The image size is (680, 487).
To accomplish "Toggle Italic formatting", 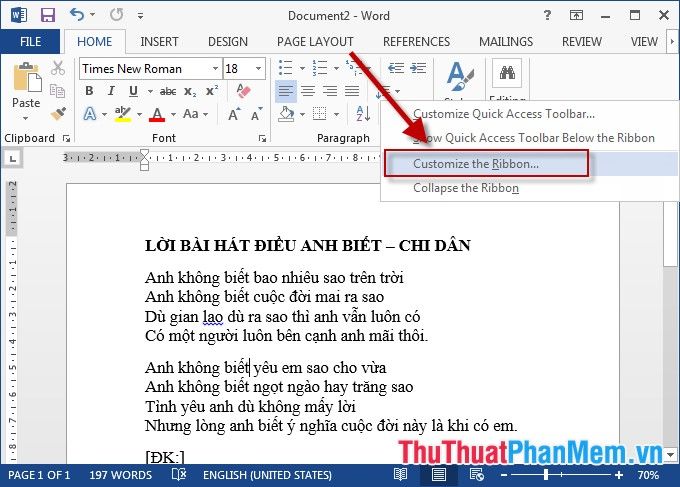I will (x=111, y=91).
